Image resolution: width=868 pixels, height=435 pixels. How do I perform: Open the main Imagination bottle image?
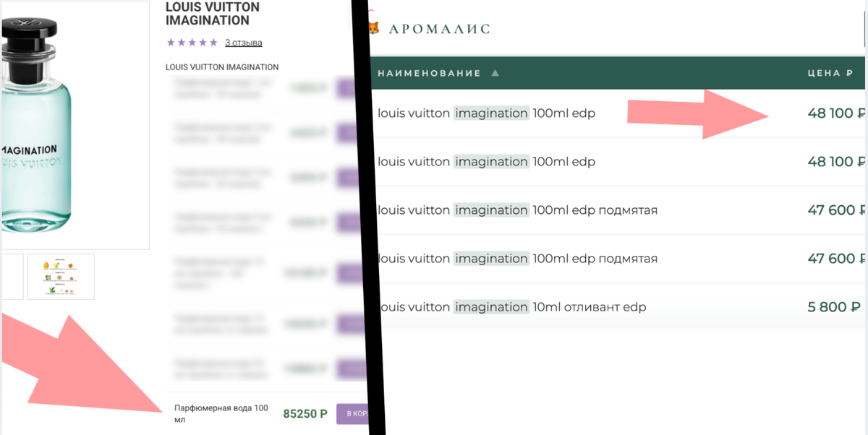tap(74, 124)
